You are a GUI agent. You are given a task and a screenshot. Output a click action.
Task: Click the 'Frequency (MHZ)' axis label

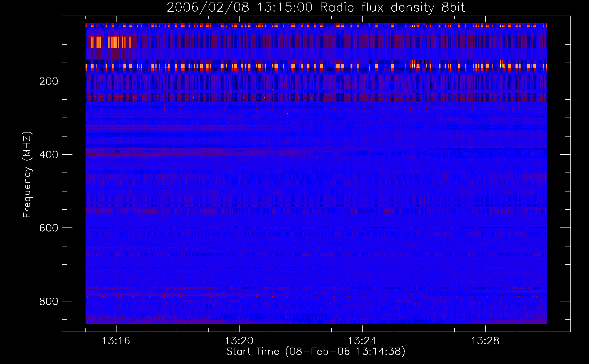(27, 175)
